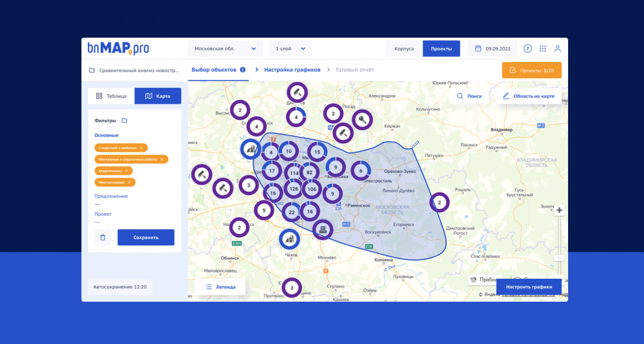This screenshot has height=344, width=644.
Task: Go to Выбор объектов step
Action: click(214, 70)
